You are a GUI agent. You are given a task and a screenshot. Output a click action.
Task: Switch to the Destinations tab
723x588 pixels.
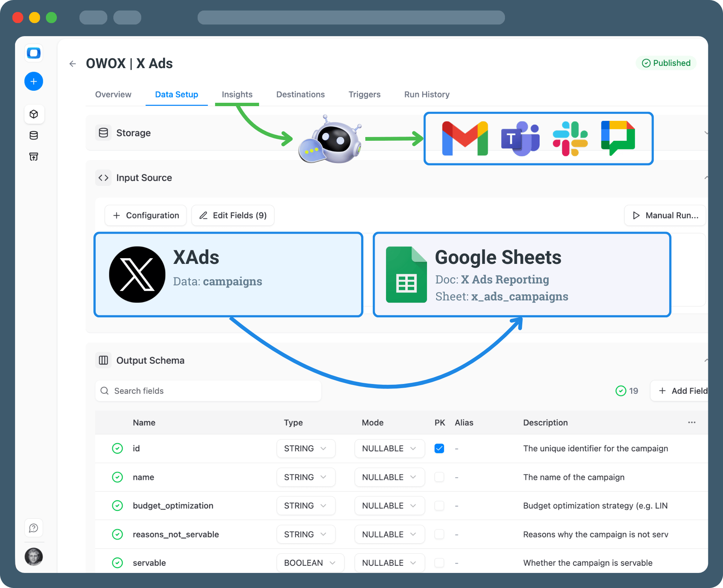[x=300, y=94]
